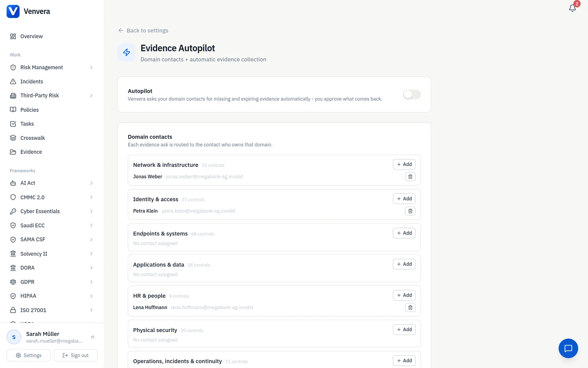The image size is (588, 368).
Task: Click the AI Act robot icon
Action: click(x=13, y=183)
